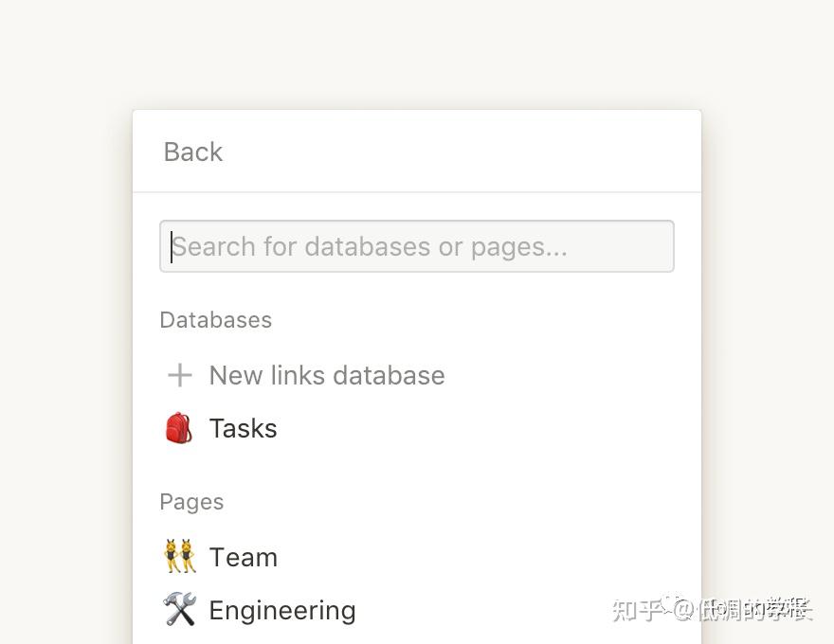Select the Engineering page label
This screenshot has width=834, height=644.
(x=282, y=610)
